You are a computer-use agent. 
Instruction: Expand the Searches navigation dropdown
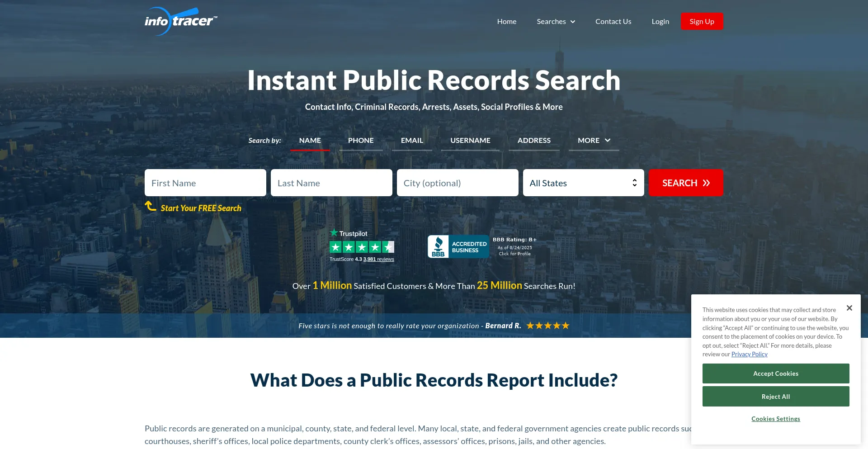tap(556, 21)
